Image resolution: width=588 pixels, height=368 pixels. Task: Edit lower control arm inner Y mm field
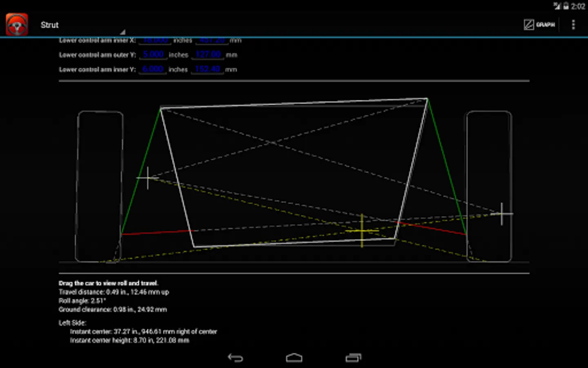[207, 69]
